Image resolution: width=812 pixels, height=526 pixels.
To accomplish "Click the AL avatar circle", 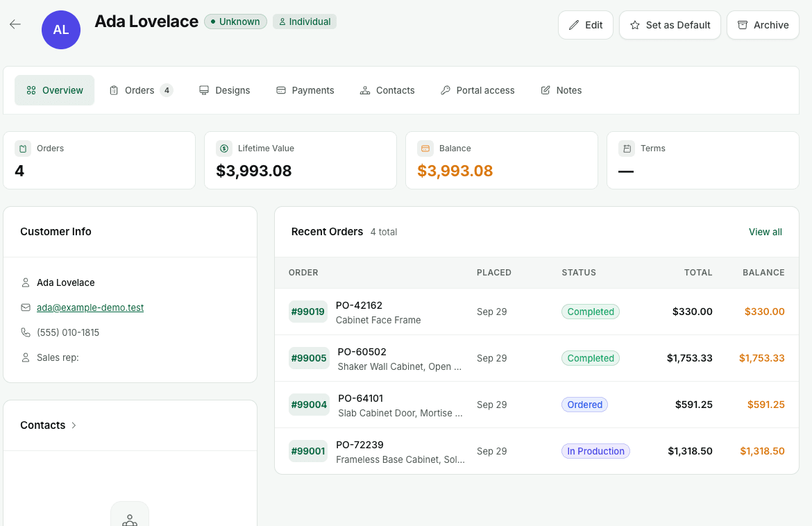I will pyautogui.click(x=61, y=30).
